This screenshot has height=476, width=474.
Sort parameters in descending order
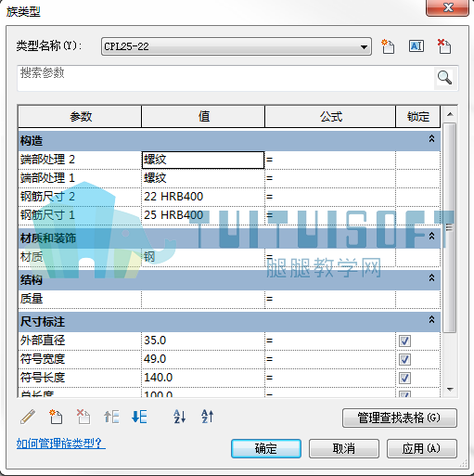pyautogui.click(x=207, y=417)
